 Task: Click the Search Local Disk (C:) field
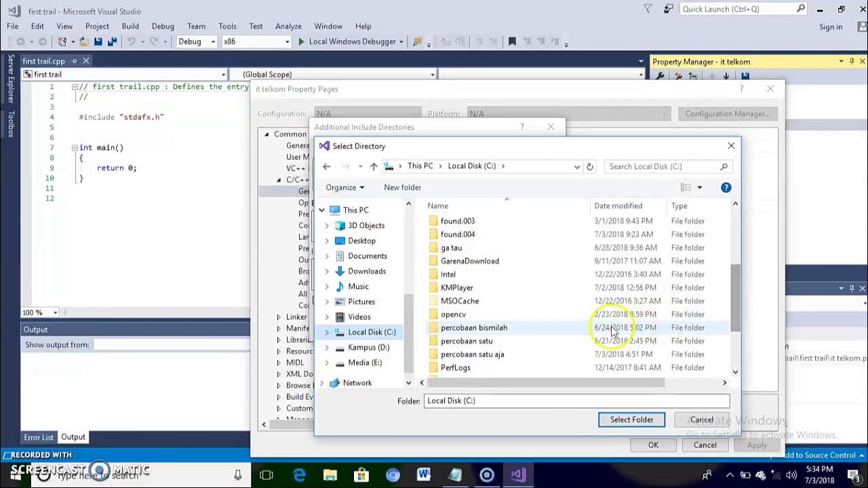tap(668, 166)
